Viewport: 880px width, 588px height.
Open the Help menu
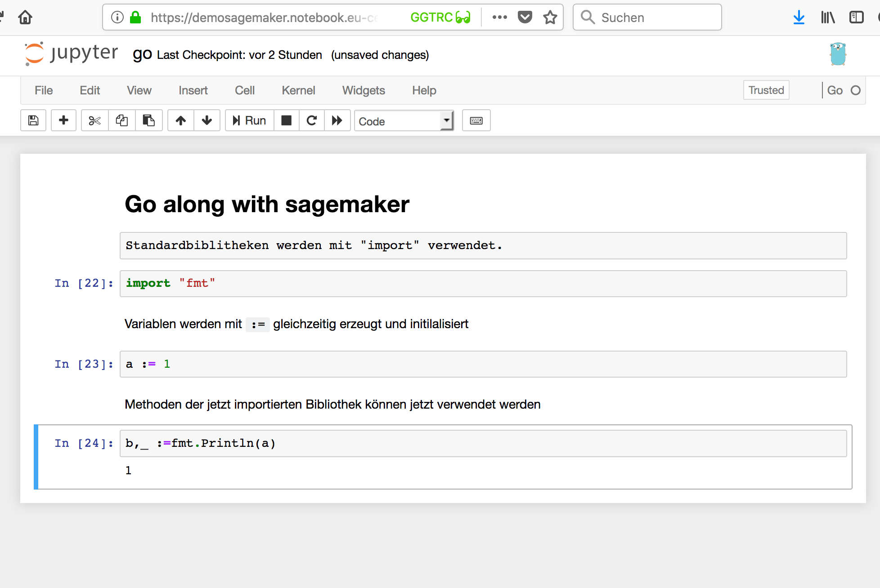pos(424,90)
